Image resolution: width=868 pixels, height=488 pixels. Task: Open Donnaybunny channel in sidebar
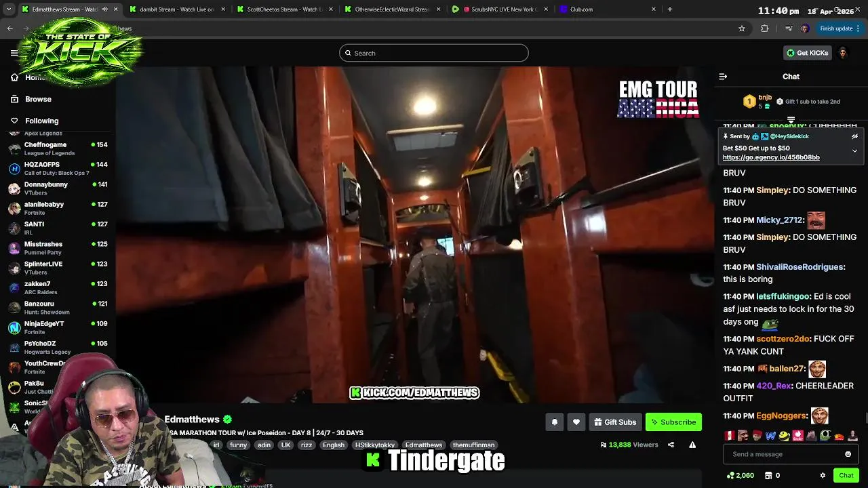click(58, 188)
